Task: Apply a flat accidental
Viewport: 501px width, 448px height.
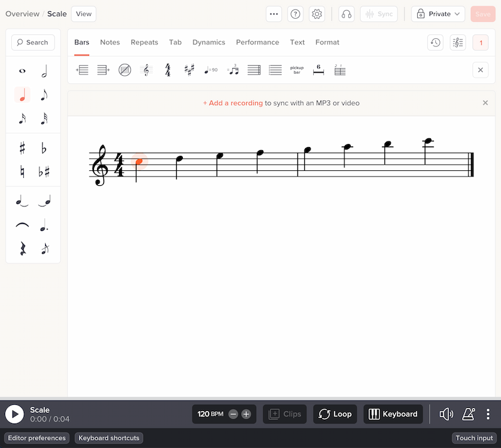Action: point(44,148)
